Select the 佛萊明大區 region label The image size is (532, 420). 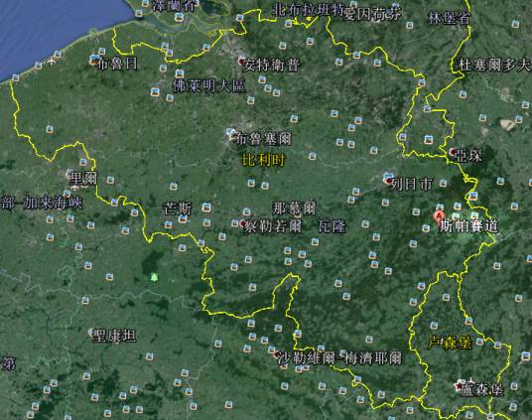pos(209,86)
